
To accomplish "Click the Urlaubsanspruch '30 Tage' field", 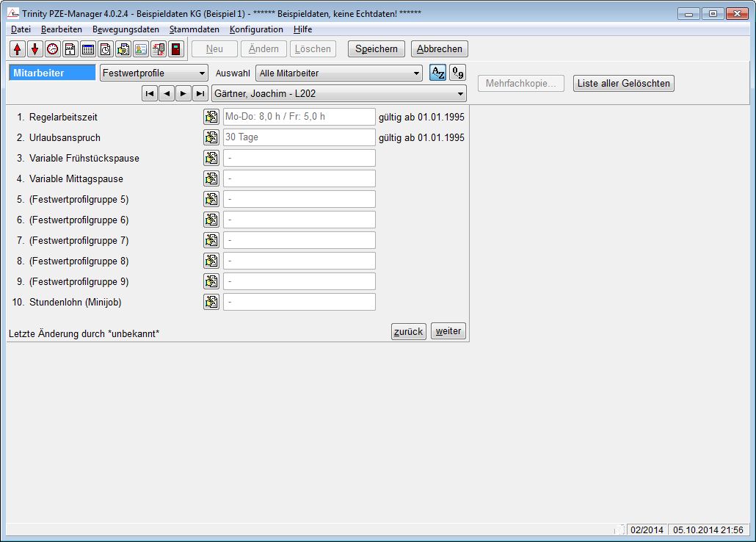I will [x=299, y=137].
